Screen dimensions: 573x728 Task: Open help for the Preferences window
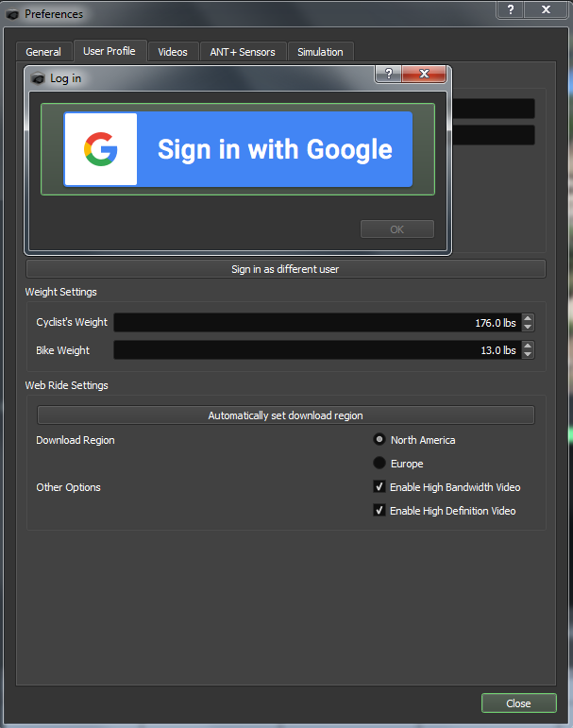click(x=511, y=9)
